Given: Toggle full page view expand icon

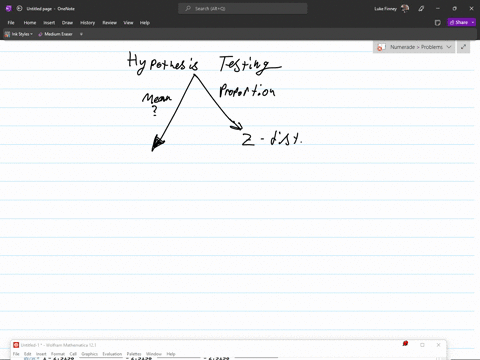Looking at the screenshot, I should tap(463, 47).
